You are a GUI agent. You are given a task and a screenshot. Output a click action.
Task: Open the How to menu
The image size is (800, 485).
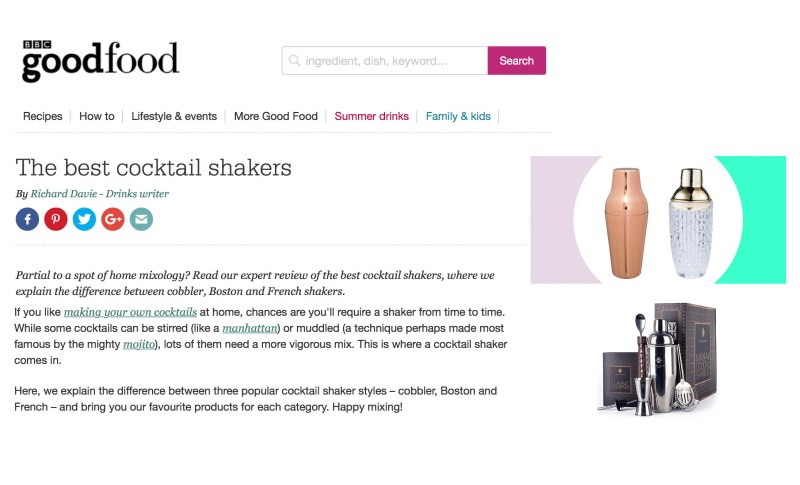point(97,116)
